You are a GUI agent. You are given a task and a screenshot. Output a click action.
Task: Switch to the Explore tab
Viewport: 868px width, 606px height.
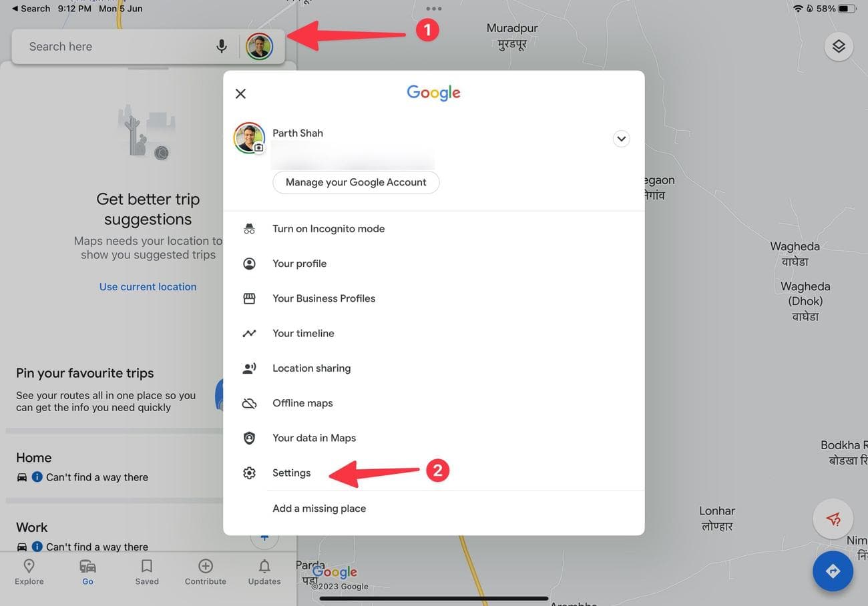[28, 572]
